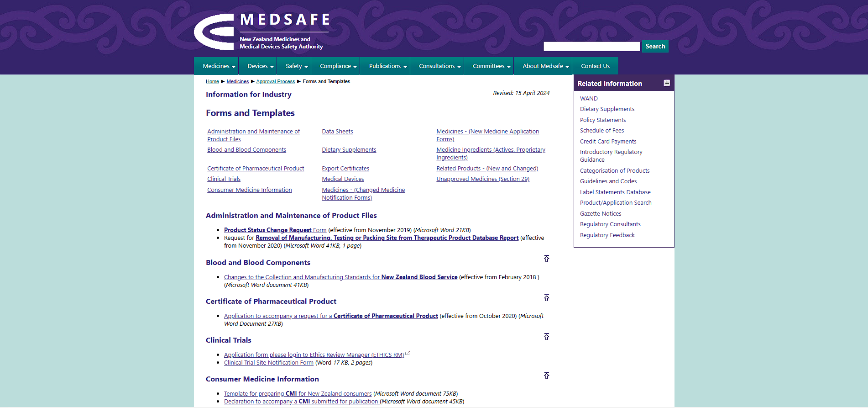Click back-to-top arrow beside Consumer Medicine Information heading
Viewport: 868px width, 408px height.
546,376
